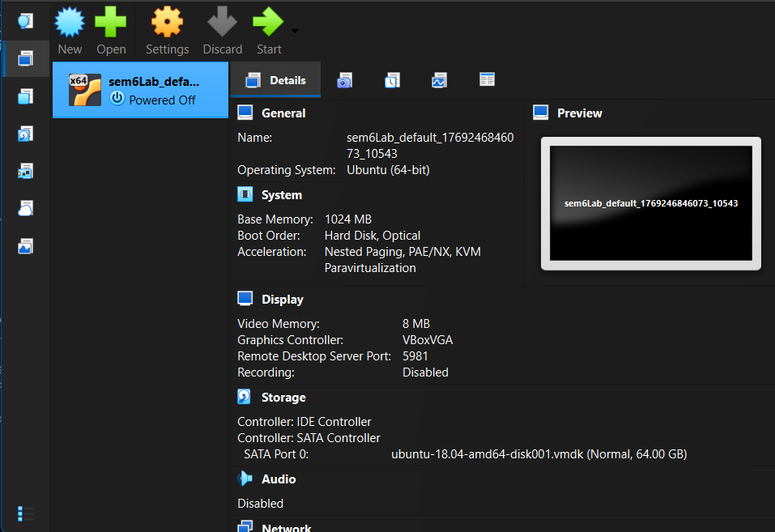Toggle the sidebar text labels icon at bottom

coord(25,513)
